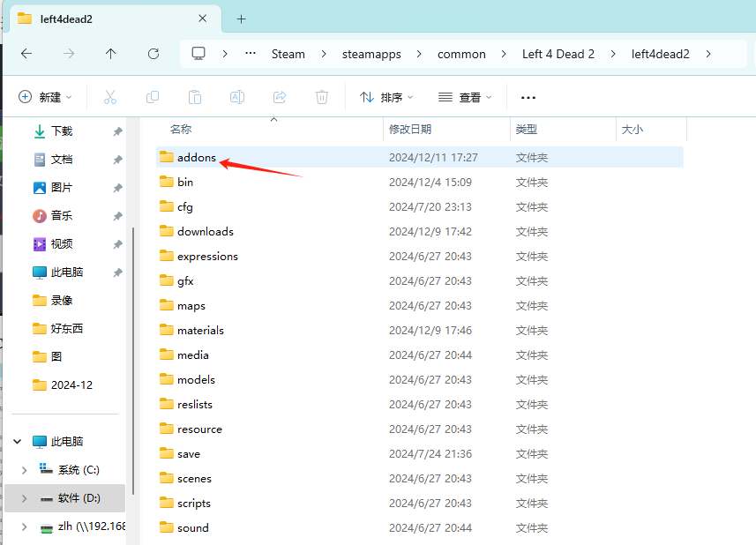Click the addons folder icon
Viewport: 756px width, 545px height.
(167, 157)
